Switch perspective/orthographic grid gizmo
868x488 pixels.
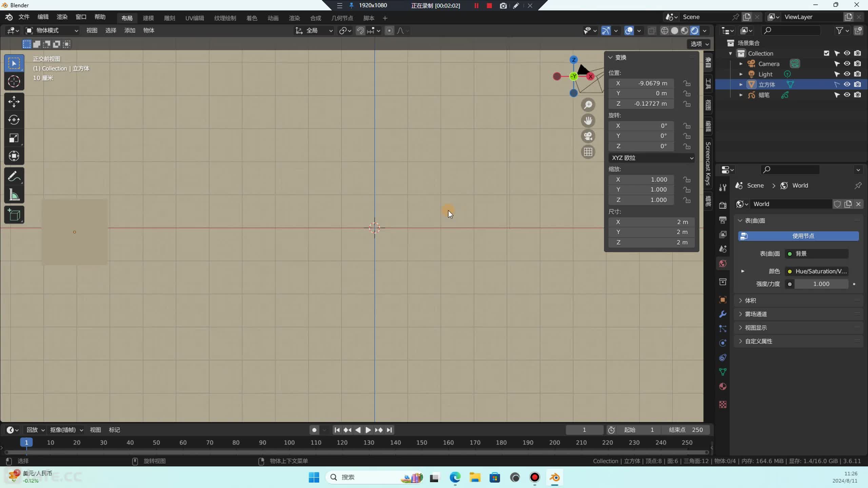(588, 152)
